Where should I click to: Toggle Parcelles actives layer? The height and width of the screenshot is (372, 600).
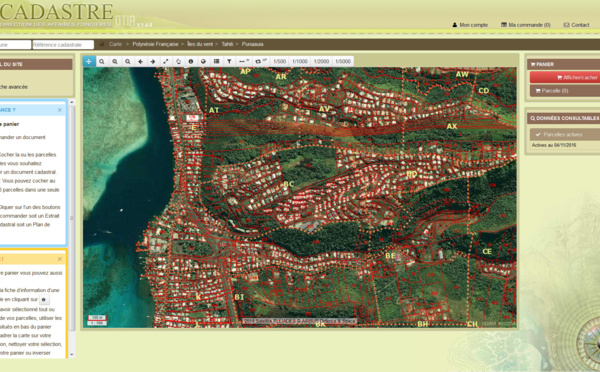[x=565, y=134]
